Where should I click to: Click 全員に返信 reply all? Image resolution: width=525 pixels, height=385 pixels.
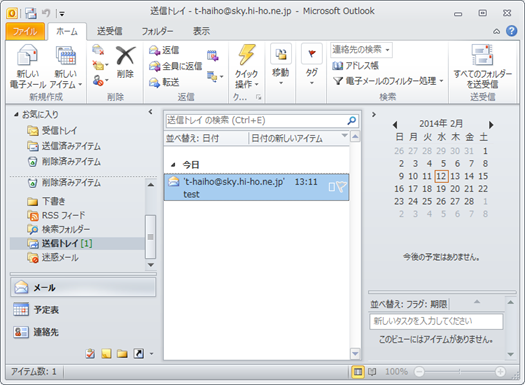[175, 66]
